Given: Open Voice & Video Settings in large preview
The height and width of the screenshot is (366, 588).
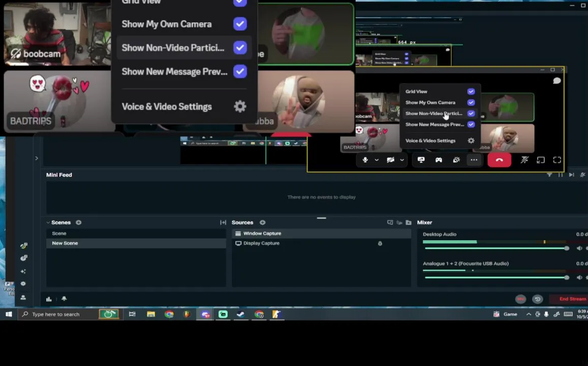Looking at the screenshot, I should coord(184,107).
